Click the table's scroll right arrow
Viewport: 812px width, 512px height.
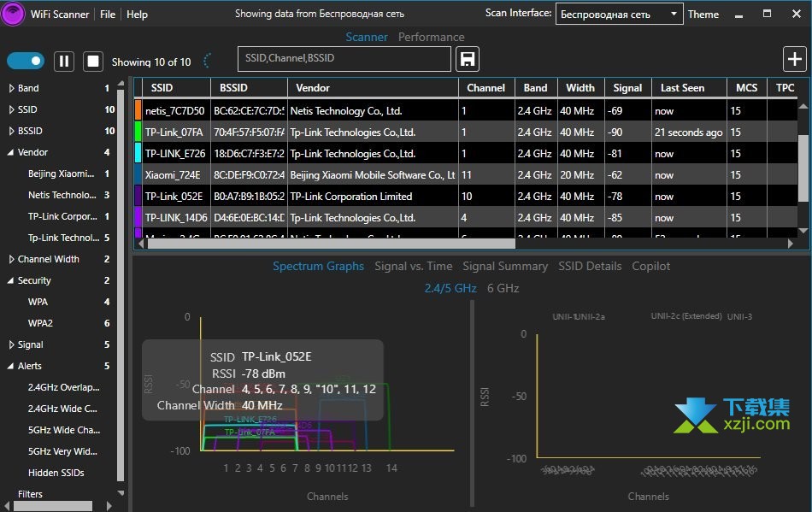pos(791,244)
